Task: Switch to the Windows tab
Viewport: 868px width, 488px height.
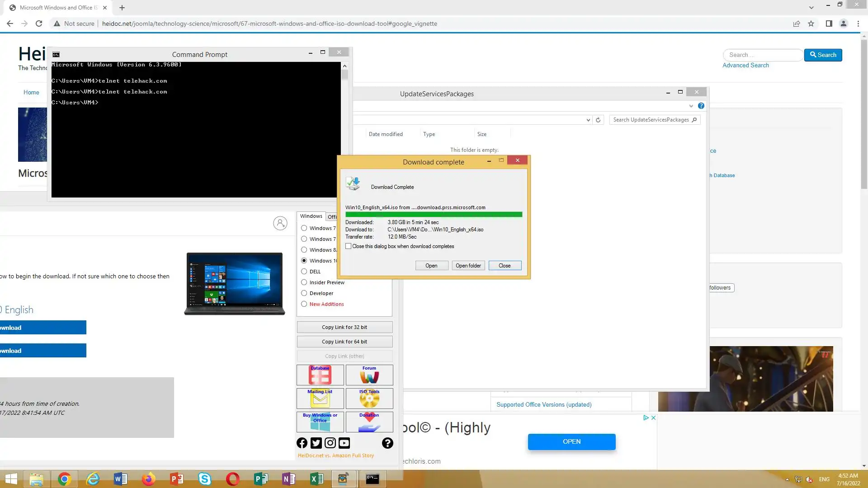Action: 311,216
